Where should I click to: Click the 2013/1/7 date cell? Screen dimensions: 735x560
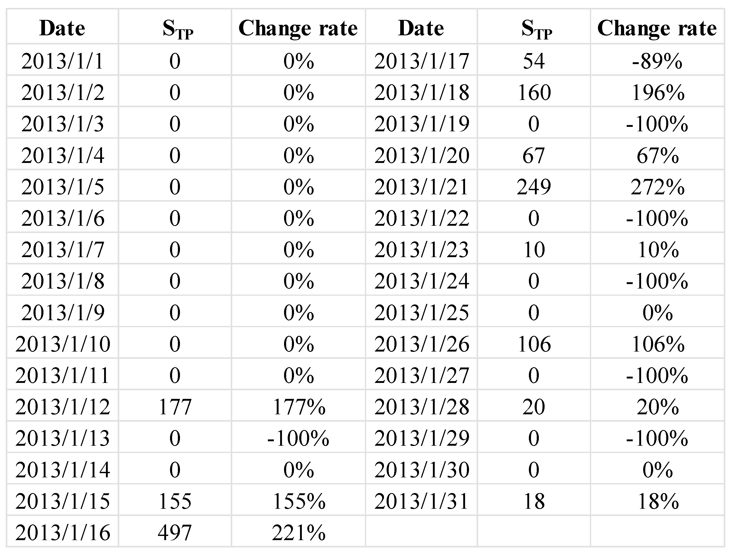click(62, 249)
